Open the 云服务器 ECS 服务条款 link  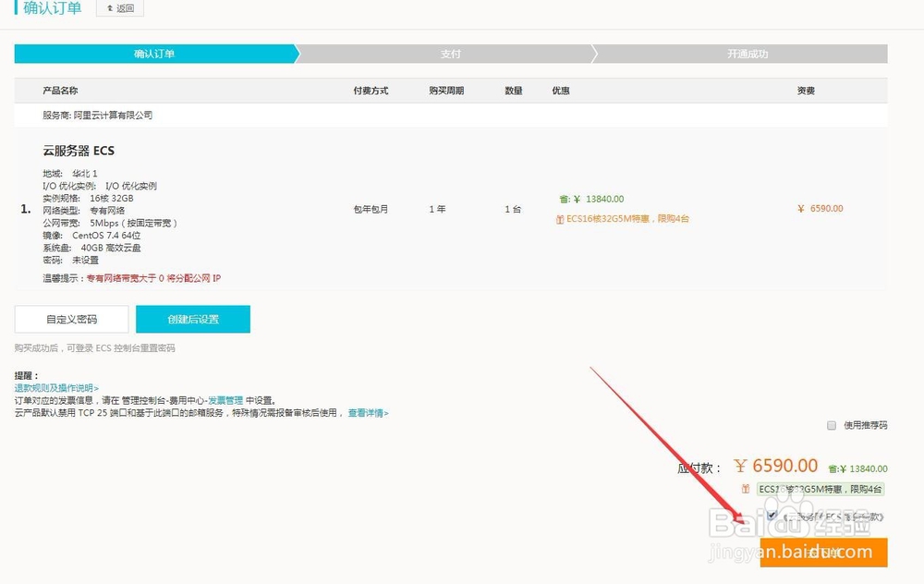pyautogui.click(x=833, y=517)
